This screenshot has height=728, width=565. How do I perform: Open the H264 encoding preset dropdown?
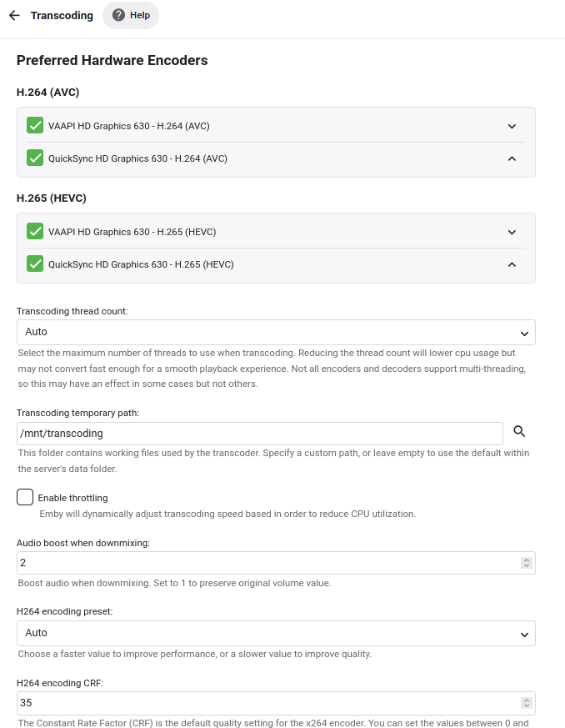(x=276, y=634)
